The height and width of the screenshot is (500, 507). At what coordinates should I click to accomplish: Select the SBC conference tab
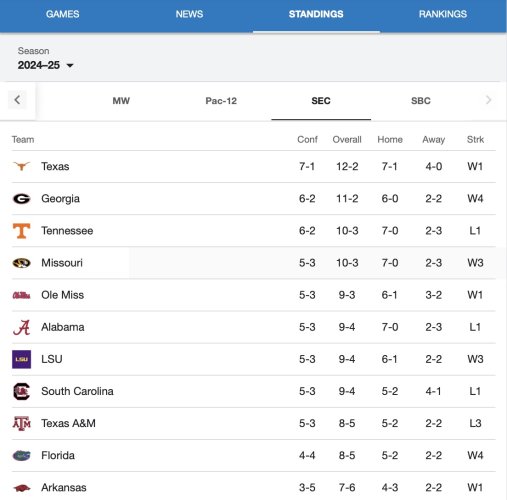[421, 101]
